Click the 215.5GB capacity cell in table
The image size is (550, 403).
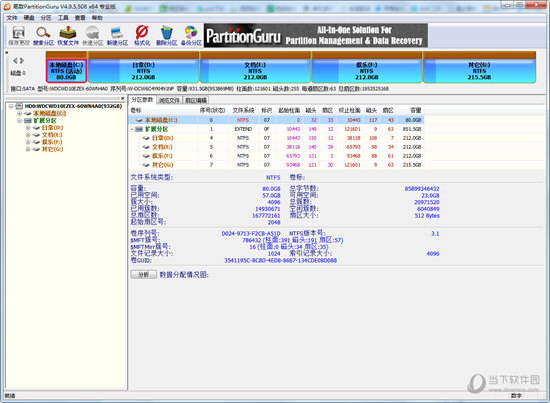(412, 165)
